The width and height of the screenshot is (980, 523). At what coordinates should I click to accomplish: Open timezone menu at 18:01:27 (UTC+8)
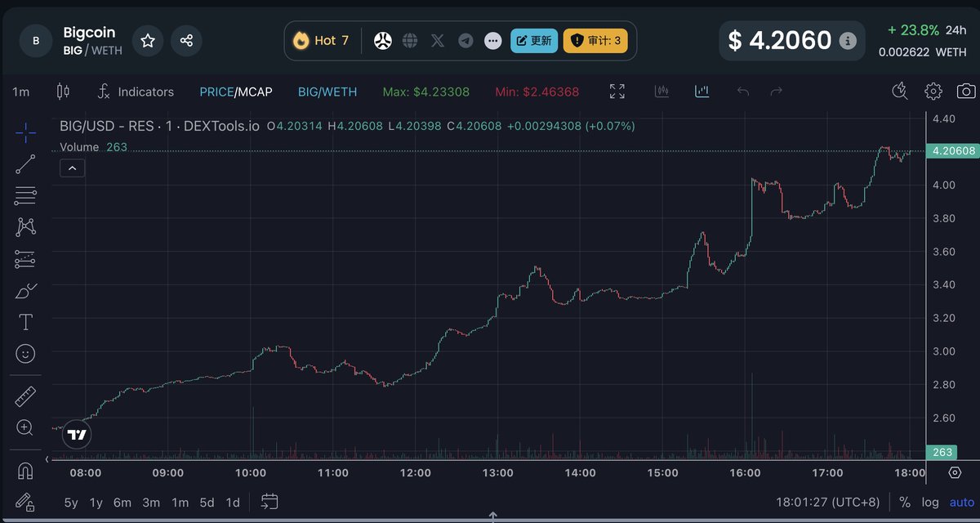(828, 502)
